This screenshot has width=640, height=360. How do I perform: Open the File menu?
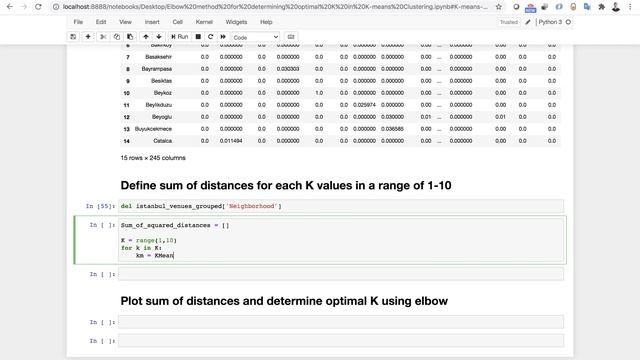78,22
